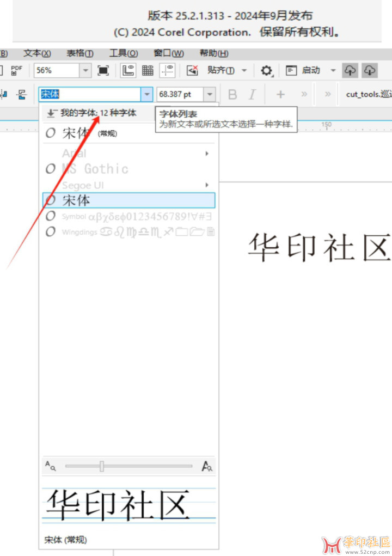Open the 文本 (Text) menu
The height and width of the screenshot is (556, 392).
coord(37,53)
